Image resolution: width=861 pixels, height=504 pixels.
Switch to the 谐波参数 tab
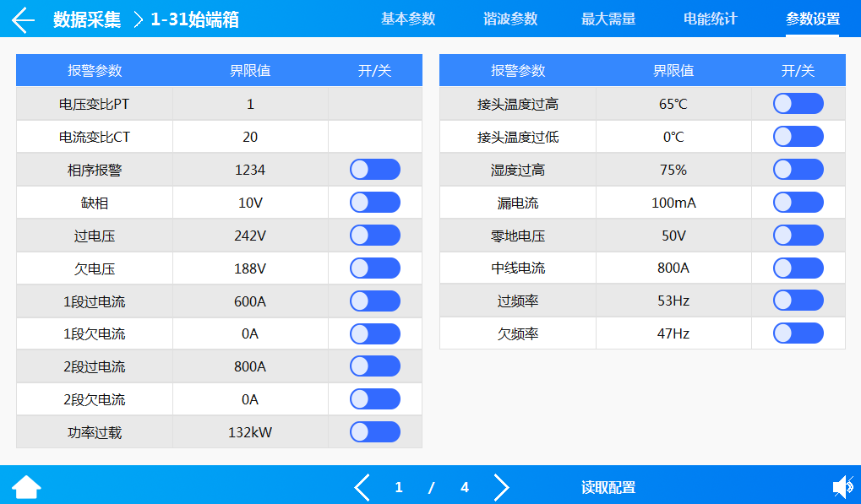(x=510, y=19)
